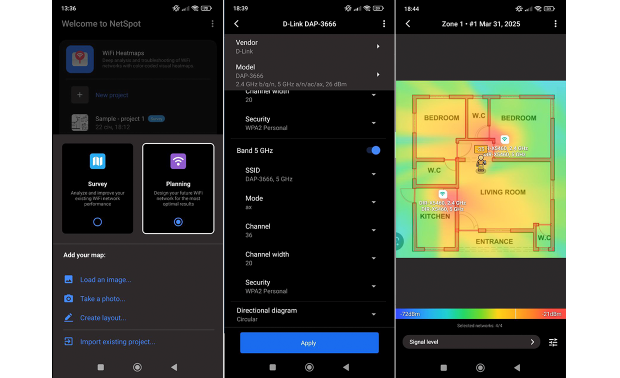Open three-dot menu on D-Link DAP-3666 screen
620x378 pixels.
(x=384, y=24)
